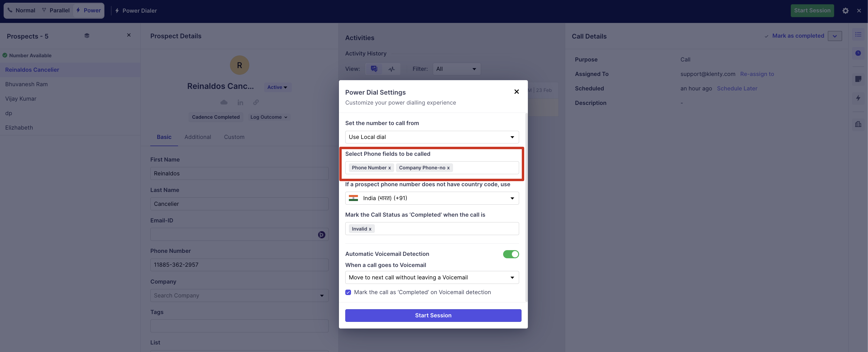Remove the Company Phone-no tag

coord(448,168)
